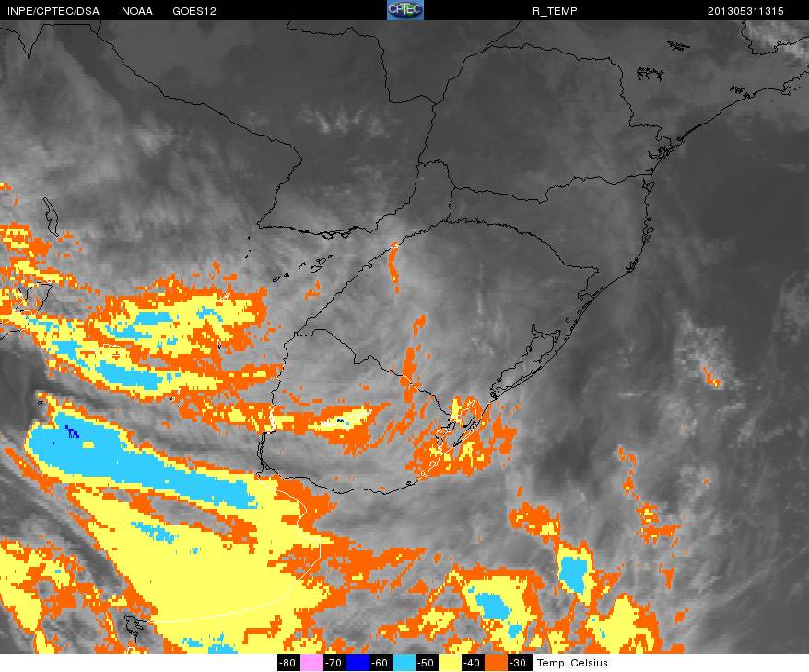
Task: Click the -50 legend label
Action: (x=428, y=663)
